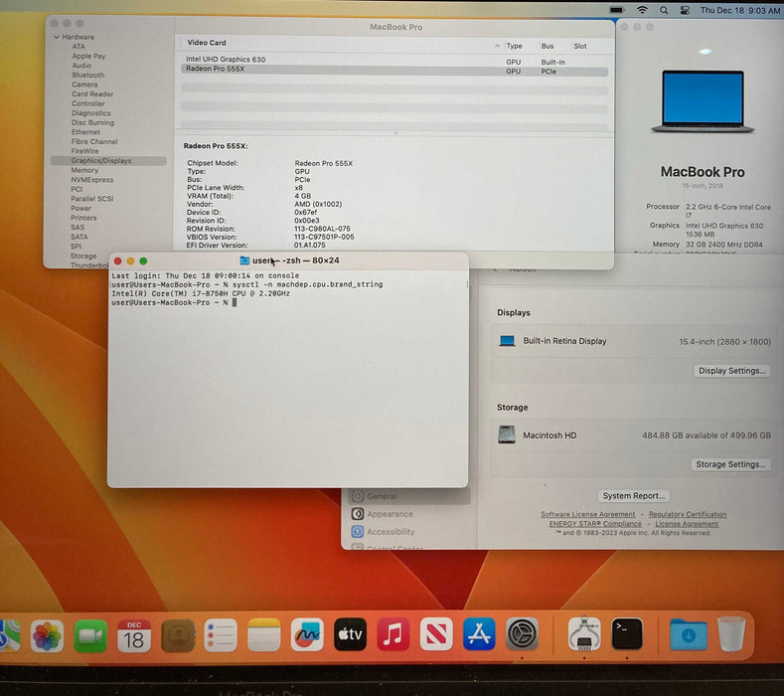The width and height of the screenshot is (784, 696).
Task: Click the Terminal icon in Dock
Action: pos(627,633)
